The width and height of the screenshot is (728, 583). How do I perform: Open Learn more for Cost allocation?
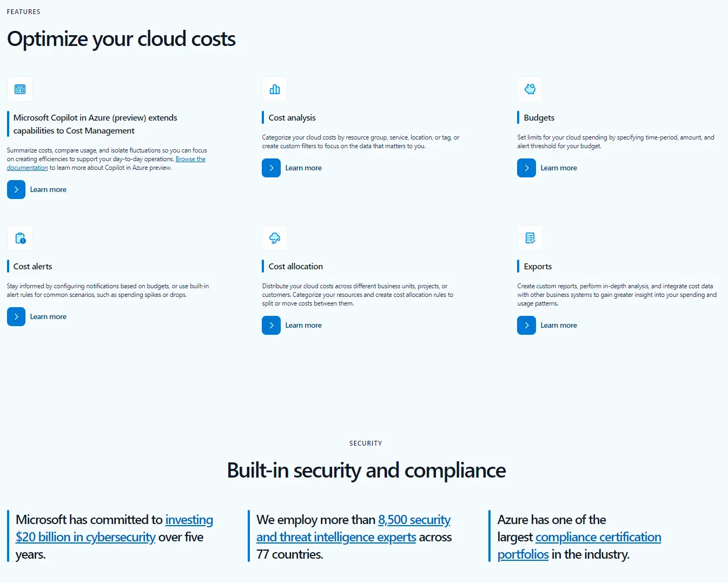[x=303, y=326]
